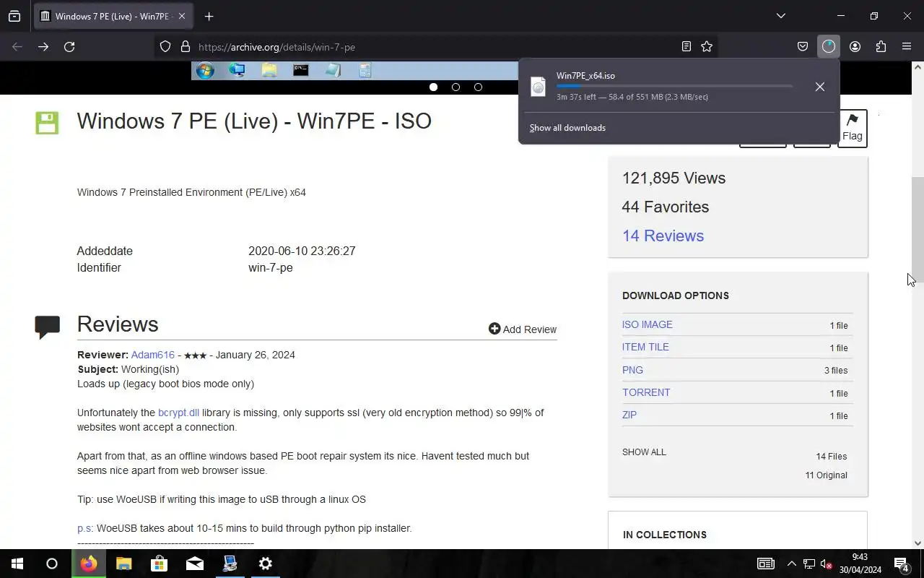This screenshot has width=924, height=578.
Task: Open Settings gear on taskbar
Action: 266,564
